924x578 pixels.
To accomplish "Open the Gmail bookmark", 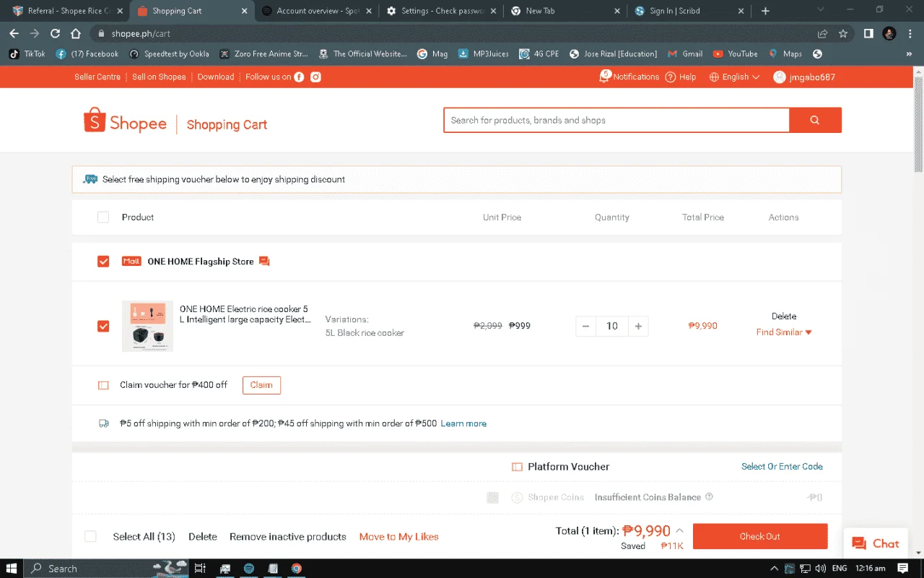I will click(x=685, y=53).
